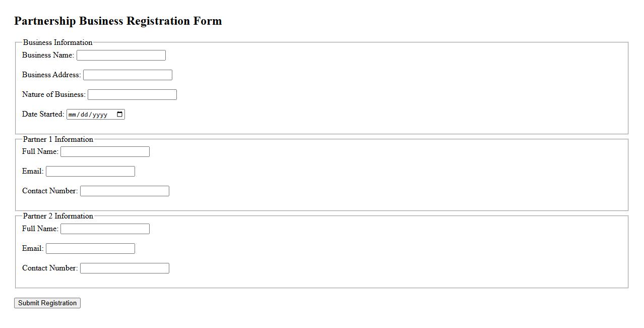Click the year segment of Date Started
This screenshot has height=328, width=644.
pyautogui.click(x=100, y=115)
